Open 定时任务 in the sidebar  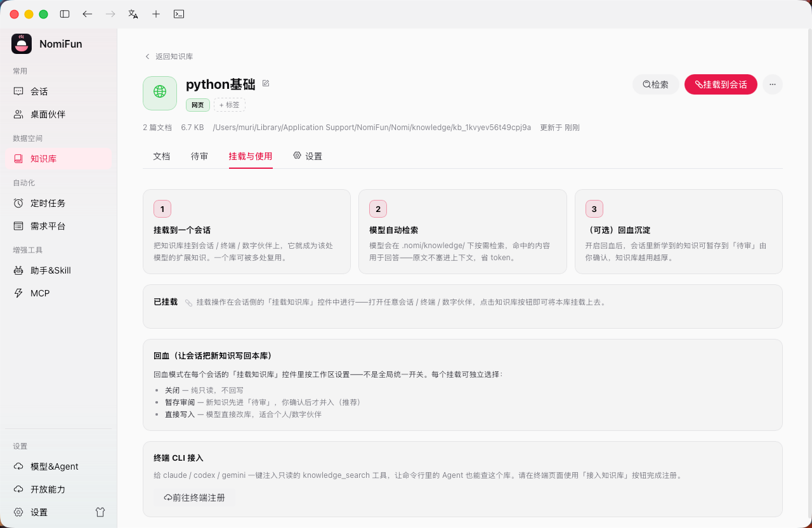(x=58, y=203)
